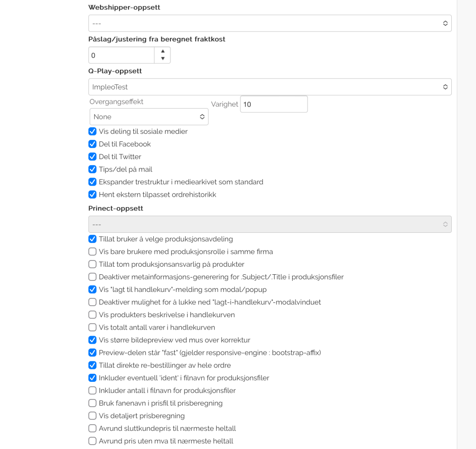Screen dimensions: 476x449
Task: Open the Webshipper-oppsett dropdown
Action: coord(269,23)
